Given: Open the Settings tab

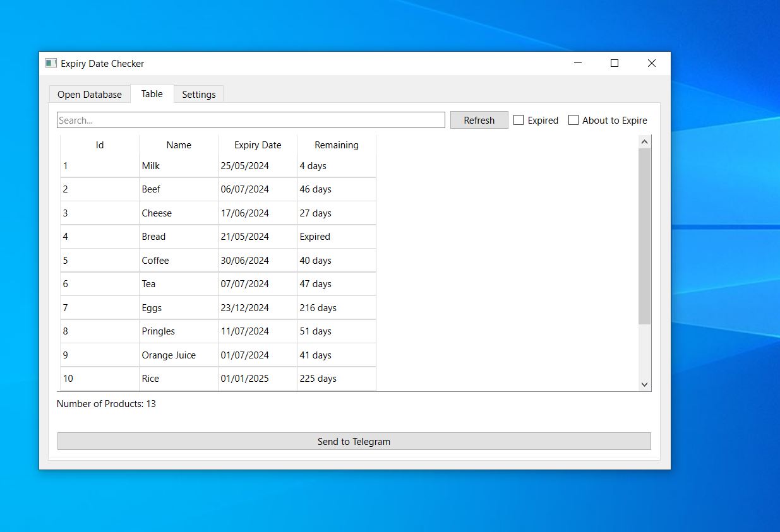Looking at the screenshot, I should pyautogui.click(x=199, y=95).
